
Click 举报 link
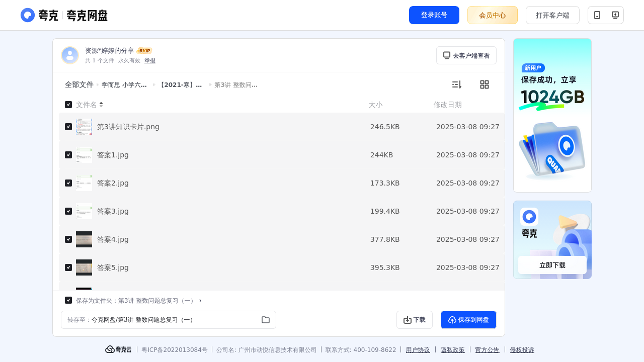(x=150, y=60)
